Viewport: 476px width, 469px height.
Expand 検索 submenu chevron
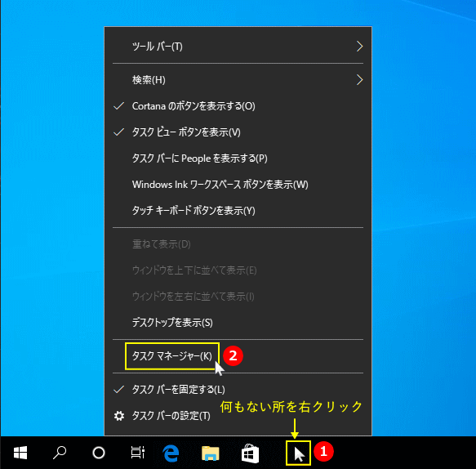pyautogui.click(x=359, y=80)
